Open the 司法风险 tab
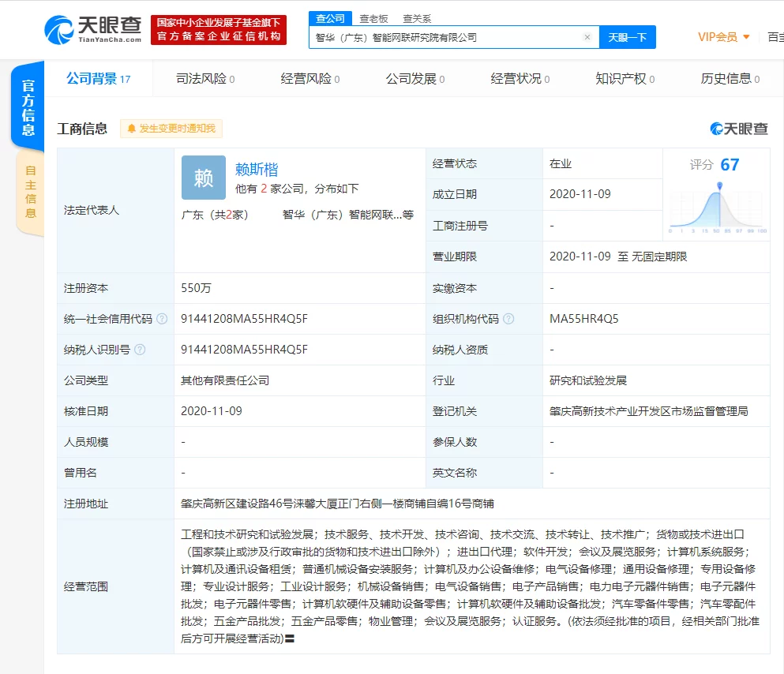 205,79
